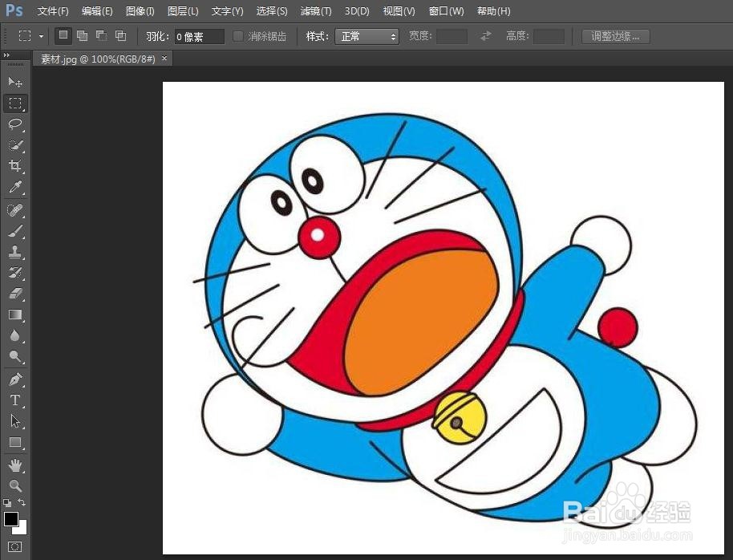Open the 编辑(E) menu

click(x=97, y=10)
